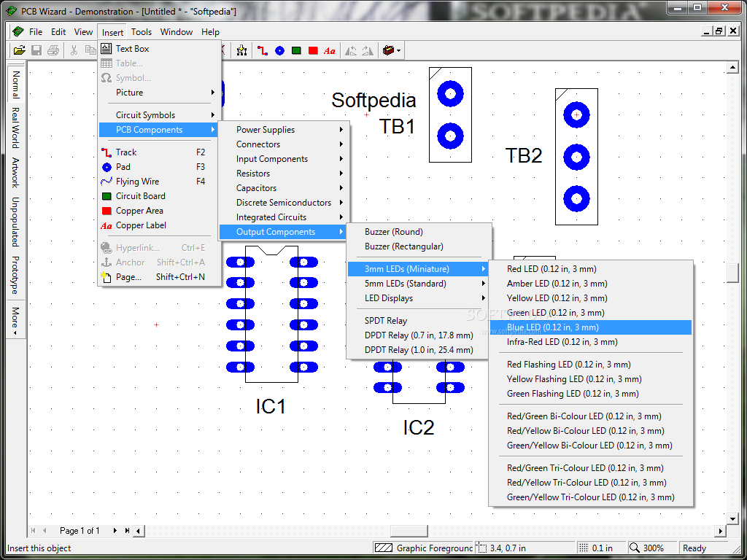Click the PCB Wizard document icon beside File
This screenshot has width=747, height=560.
point(18,32)
